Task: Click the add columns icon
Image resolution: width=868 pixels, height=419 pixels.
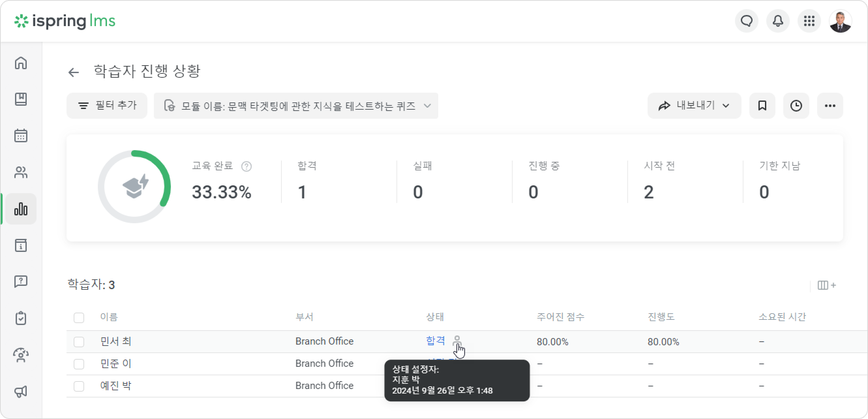Action: (827, 285)
